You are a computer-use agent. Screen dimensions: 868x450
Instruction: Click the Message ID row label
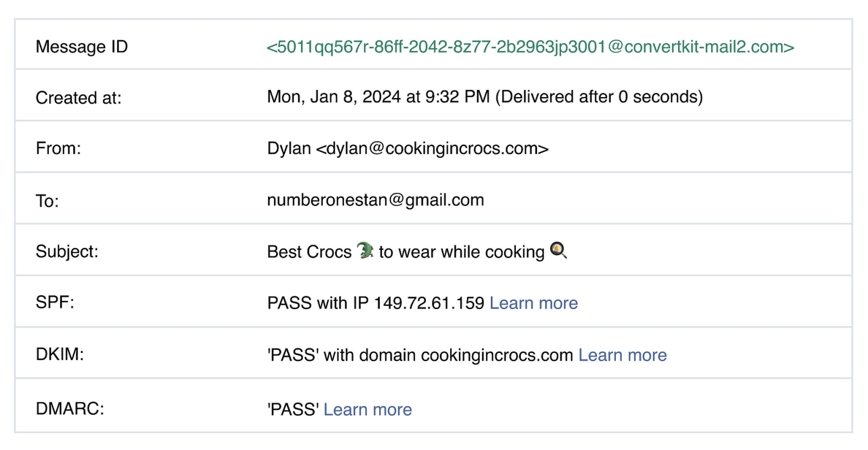[82, 47]
